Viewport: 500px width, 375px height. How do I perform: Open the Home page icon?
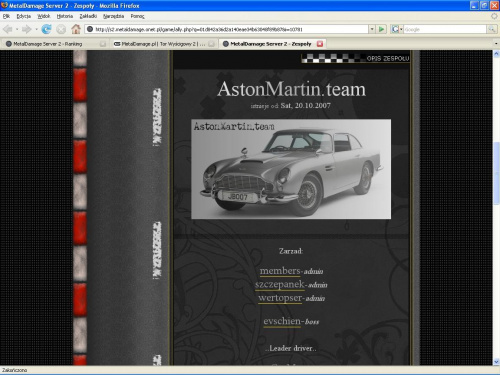click(x=76, y=29)
